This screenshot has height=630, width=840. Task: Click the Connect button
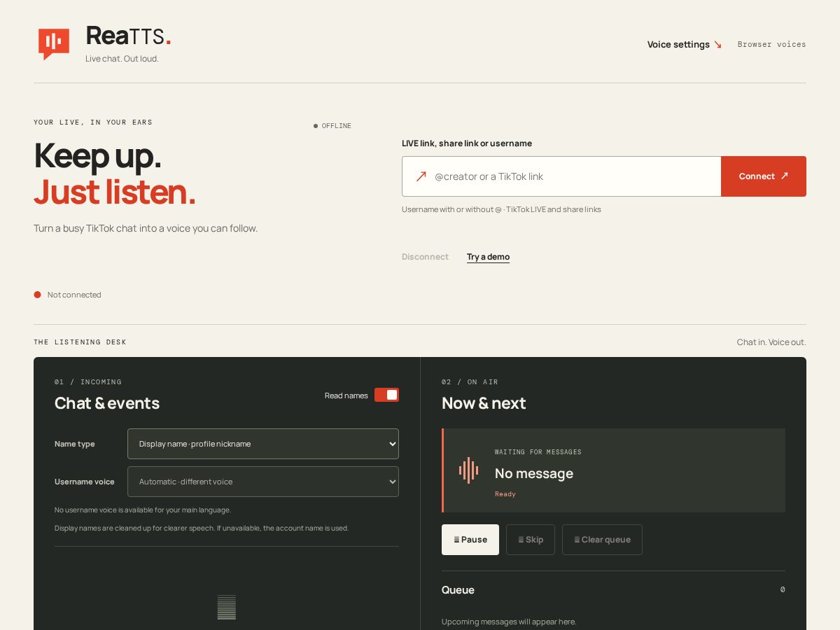tap(764, 176)
